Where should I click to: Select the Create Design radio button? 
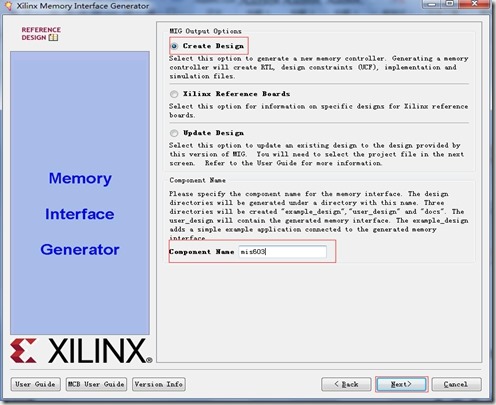click(x=174, y=46)
